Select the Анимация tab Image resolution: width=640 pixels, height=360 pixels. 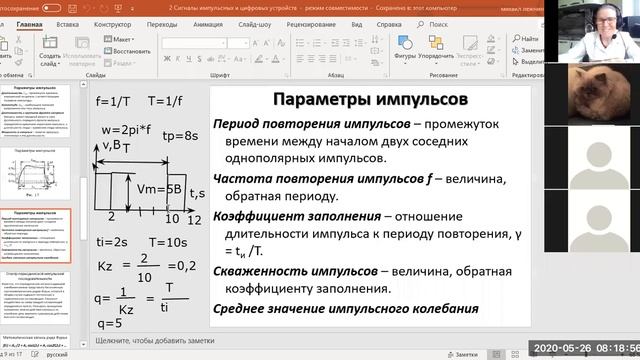click(x=208, y=24)
